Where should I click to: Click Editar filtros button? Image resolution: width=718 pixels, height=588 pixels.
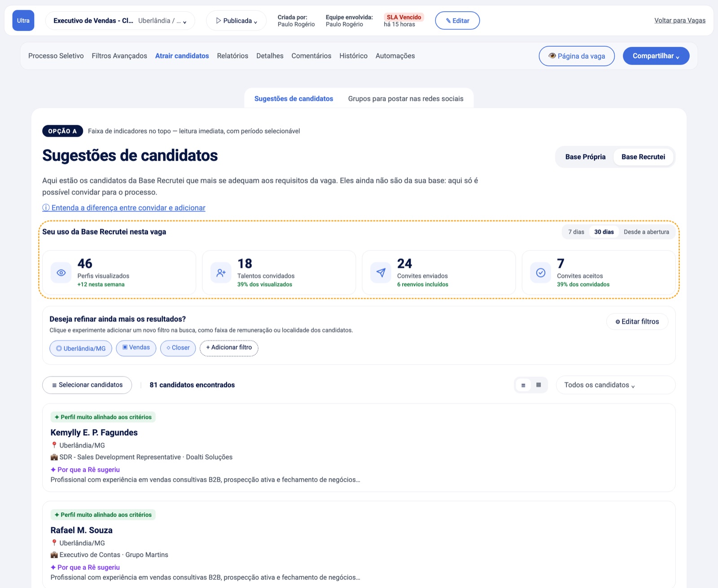click(x=637, y=322)
